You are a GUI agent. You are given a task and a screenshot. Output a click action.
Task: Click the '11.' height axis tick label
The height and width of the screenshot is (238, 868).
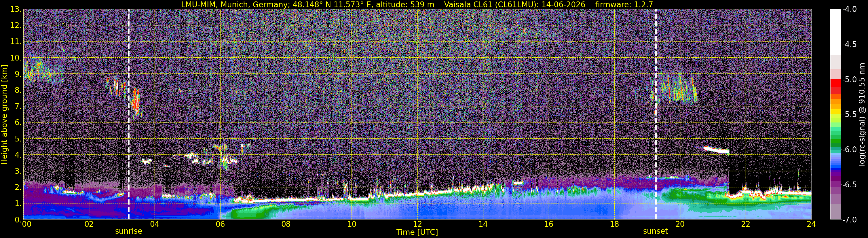[x=16, y=41]
